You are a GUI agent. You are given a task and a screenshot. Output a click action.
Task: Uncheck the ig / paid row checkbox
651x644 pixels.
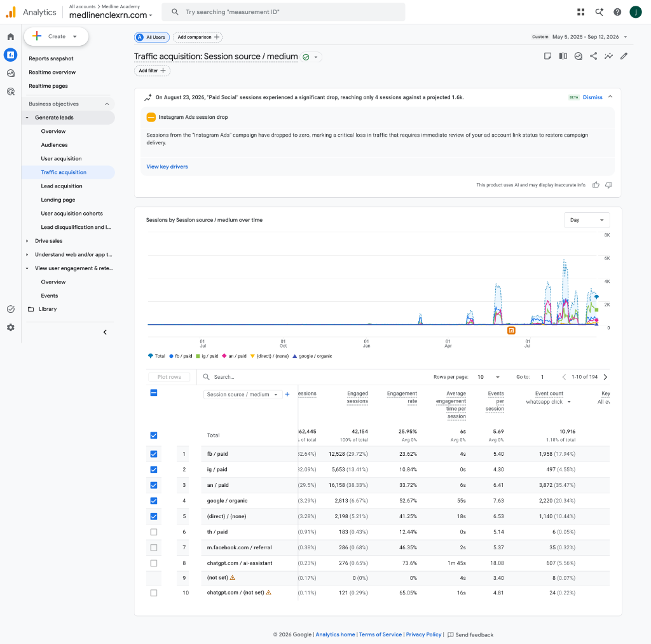(154, 470)
